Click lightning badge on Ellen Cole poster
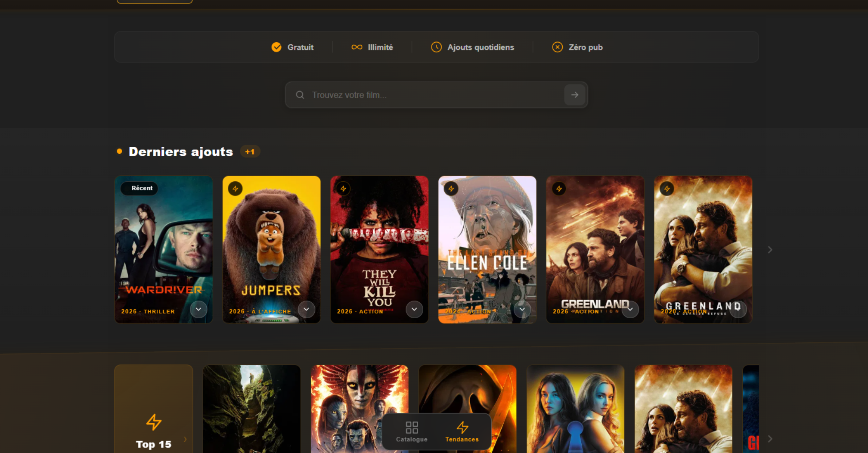868x453 pixels. 451,189
